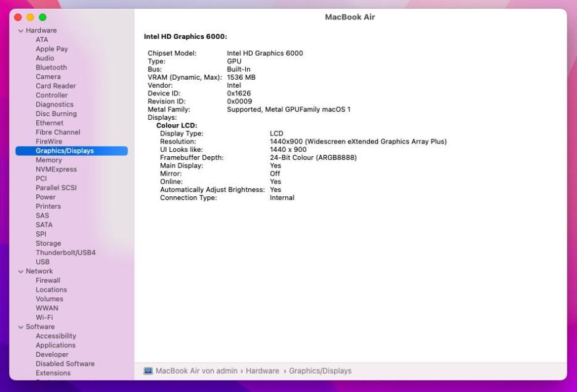Select Fibre Channel entry
This screenshot has width=577, height=392.
tap(58, 132)
